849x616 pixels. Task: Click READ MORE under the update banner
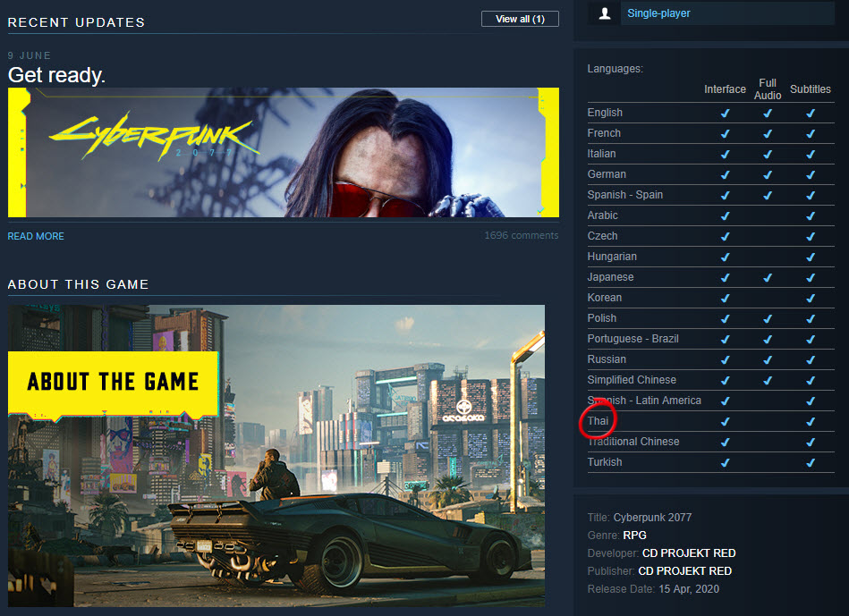36,236
